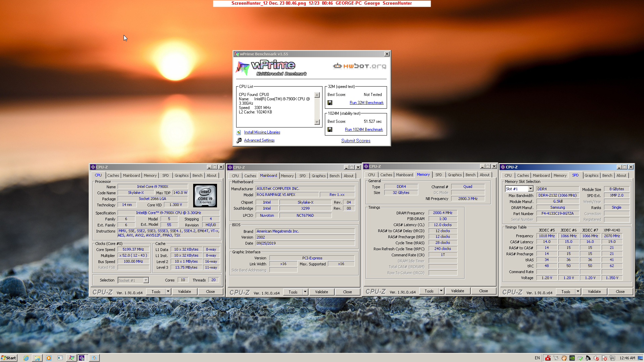Open the NVIDIA tray icon
The image size is (644, 362).
pos(572,358)
